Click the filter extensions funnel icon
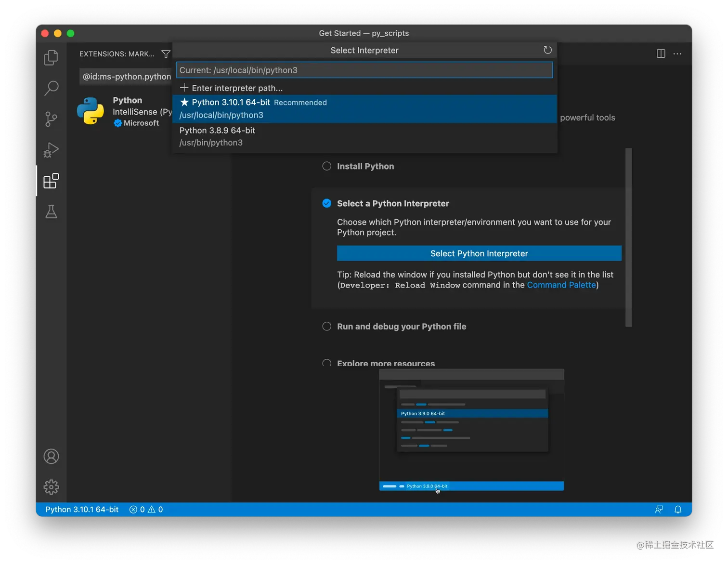This screenshot has width=728, height=564. tap(166, 53)
